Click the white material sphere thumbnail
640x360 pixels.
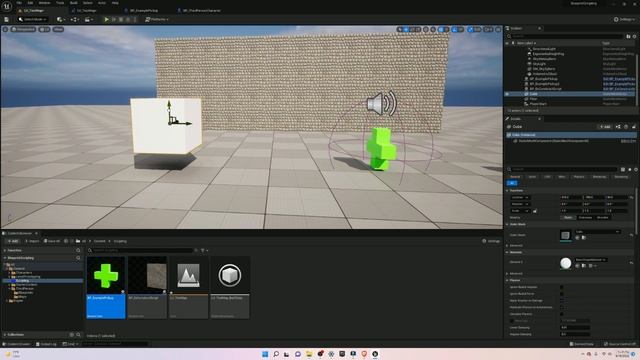tap(565, 263)
